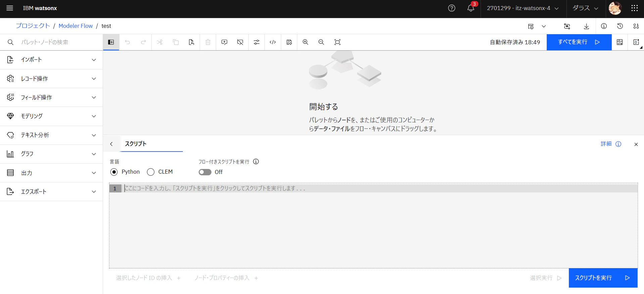This screenshot has width=644, height=294.
Task: Click the undo arrow icon
Action: (128, 42)
